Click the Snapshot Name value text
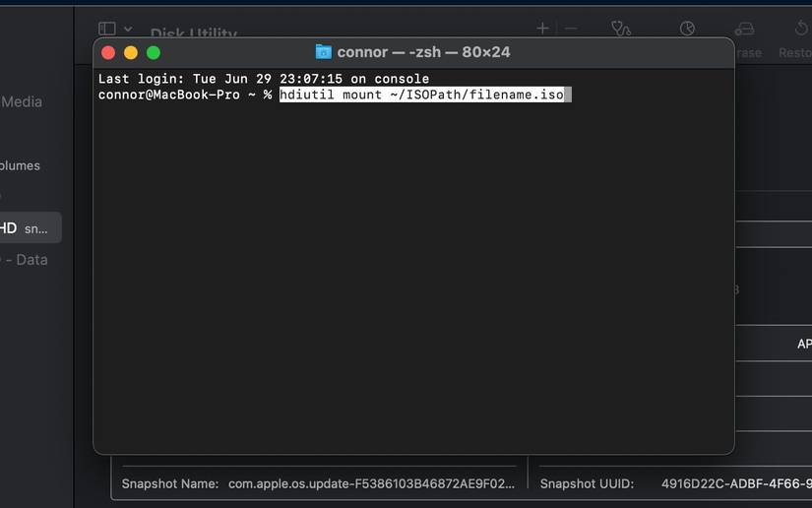 [371, 483]
